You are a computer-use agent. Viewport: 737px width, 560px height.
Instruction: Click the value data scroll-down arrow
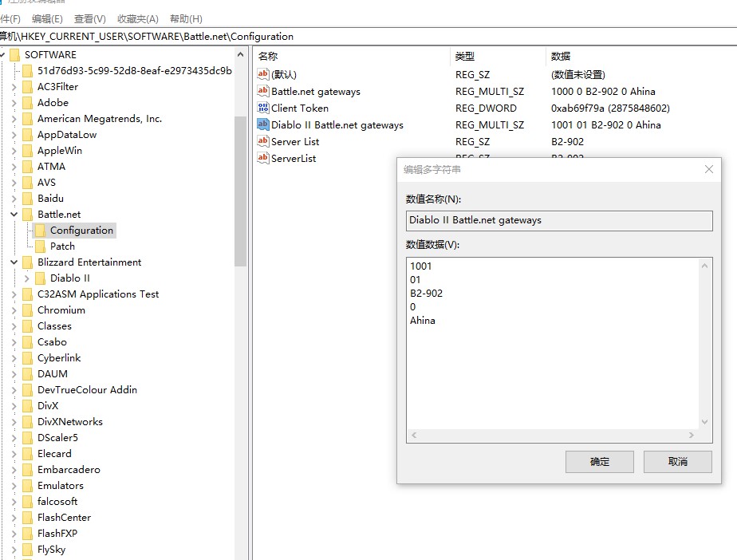click(x=704, y=422)
